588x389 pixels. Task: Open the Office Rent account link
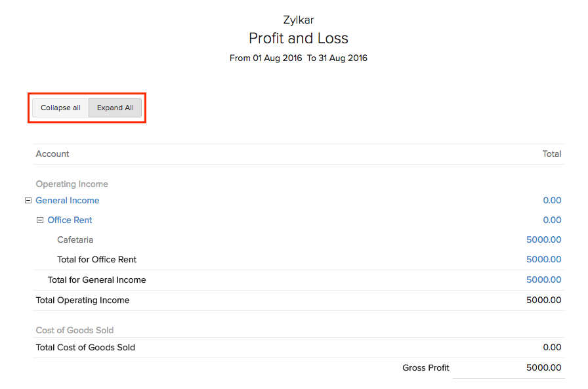tap(70, 220)
